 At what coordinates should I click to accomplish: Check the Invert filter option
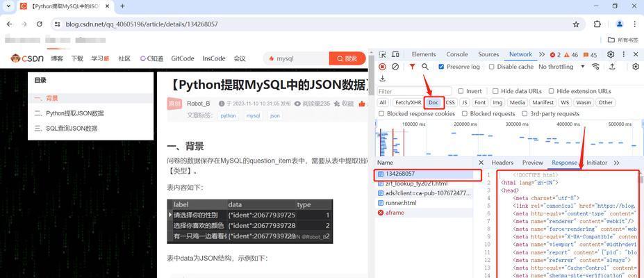coord(461,91)
